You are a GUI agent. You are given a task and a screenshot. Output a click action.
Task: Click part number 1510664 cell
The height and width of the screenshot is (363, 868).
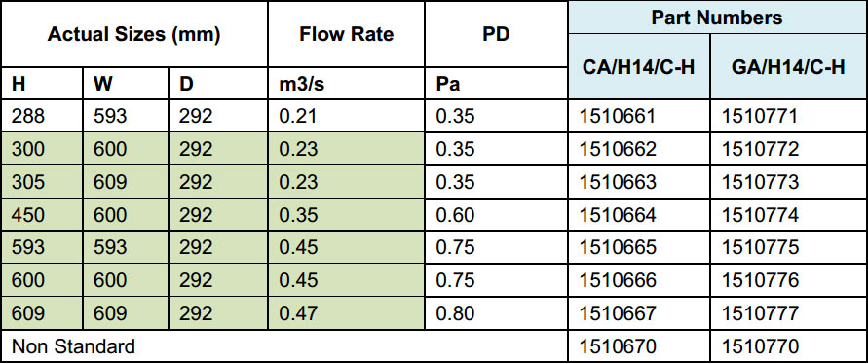coord(639,215)
